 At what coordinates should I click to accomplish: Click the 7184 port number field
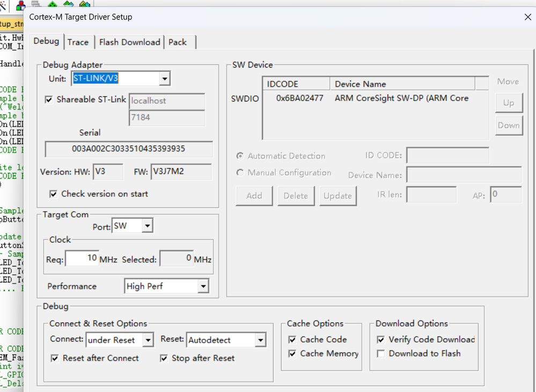[x=167, y=117]
